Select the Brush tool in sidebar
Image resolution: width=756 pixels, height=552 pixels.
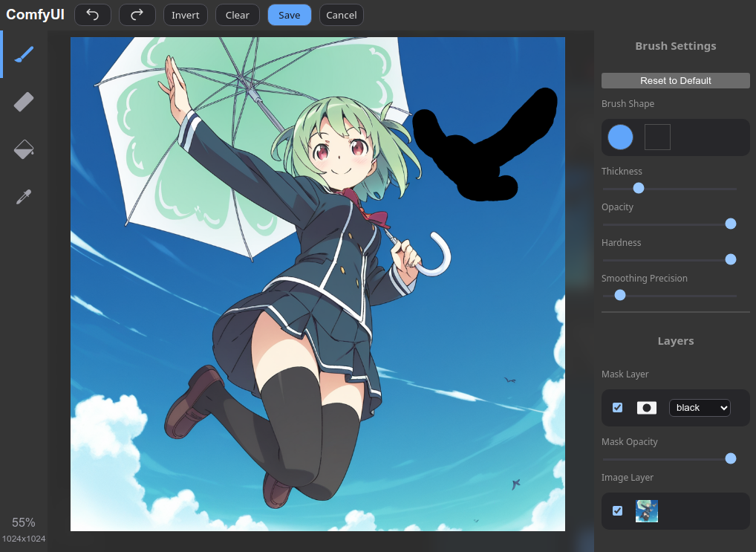coord(25,54)
